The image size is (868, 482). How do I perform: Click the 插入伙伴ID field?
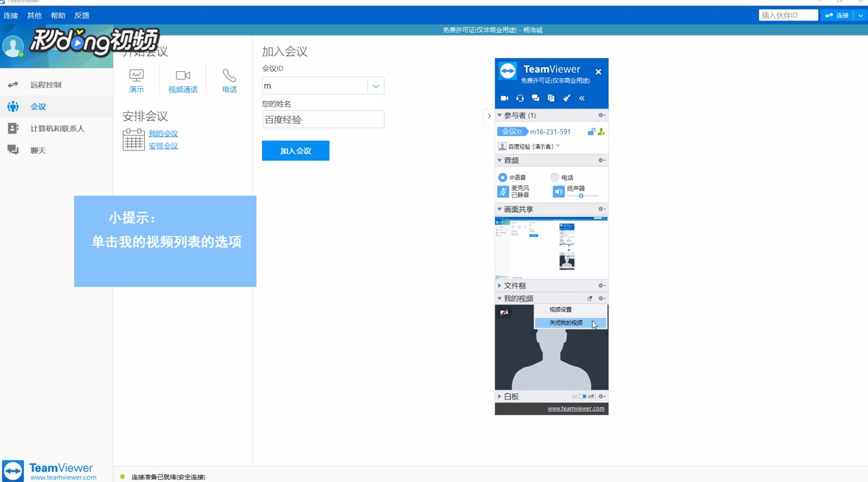pyautogui.click(x=789, y=15)
